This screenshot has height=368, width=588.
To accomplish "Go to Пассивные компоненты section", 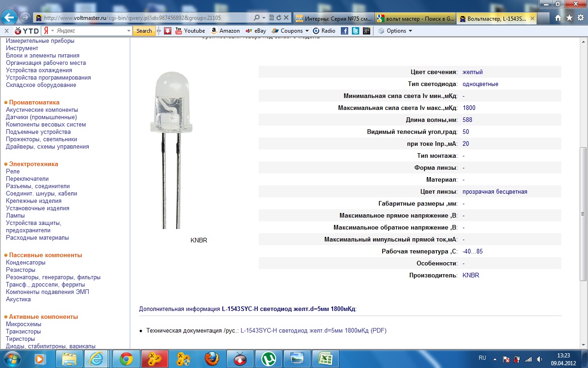I will [45, 255].
